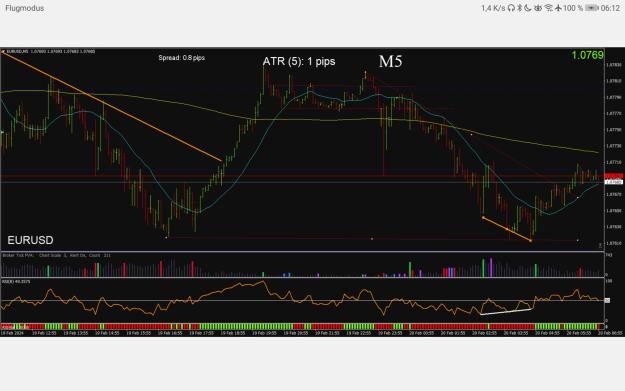The image size is (625, 391).
Task: Click the RSI indicator value label
Action: coord(16,281)
